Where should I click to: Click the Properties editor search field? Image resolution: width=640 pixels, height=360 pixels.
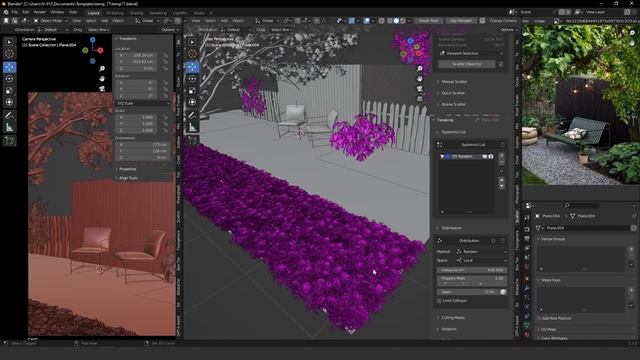582,205
